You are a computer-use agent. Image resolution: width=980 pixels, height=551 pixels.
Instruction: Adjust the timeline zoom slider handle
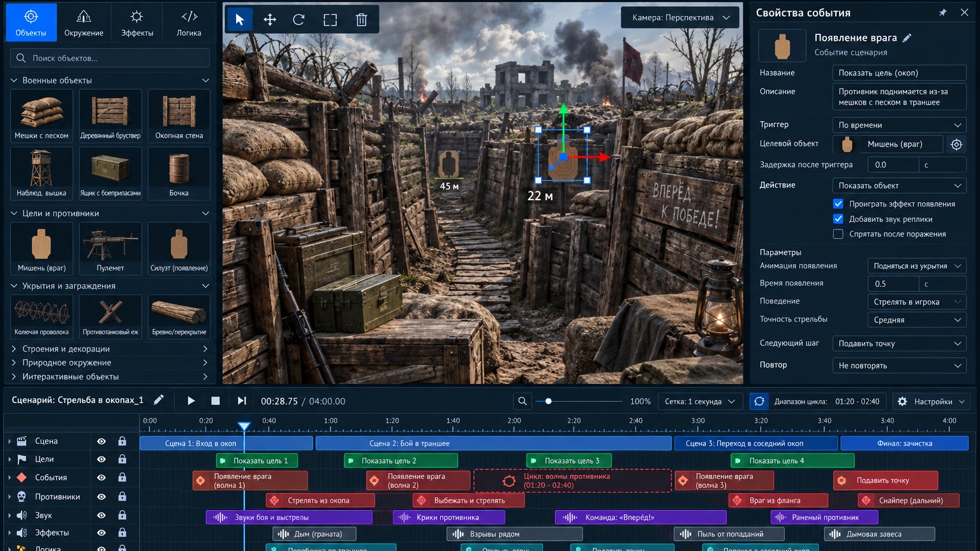[x=548, y=401]
